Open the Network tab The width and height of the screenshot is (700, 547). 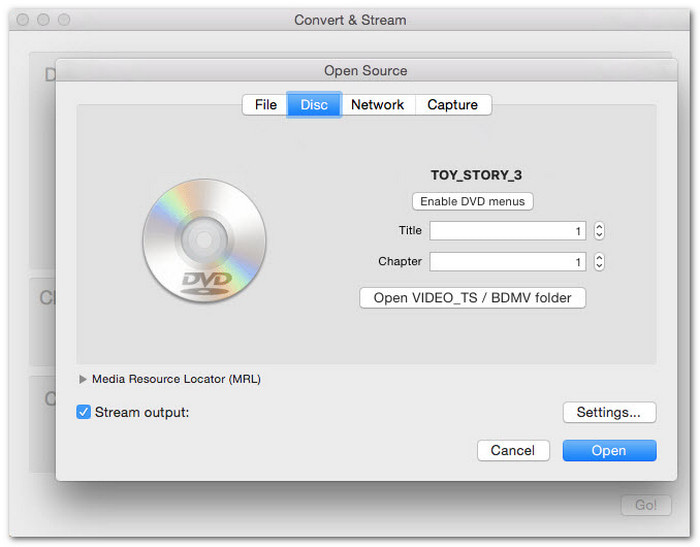pyautogui.click(x=378, y=105)
